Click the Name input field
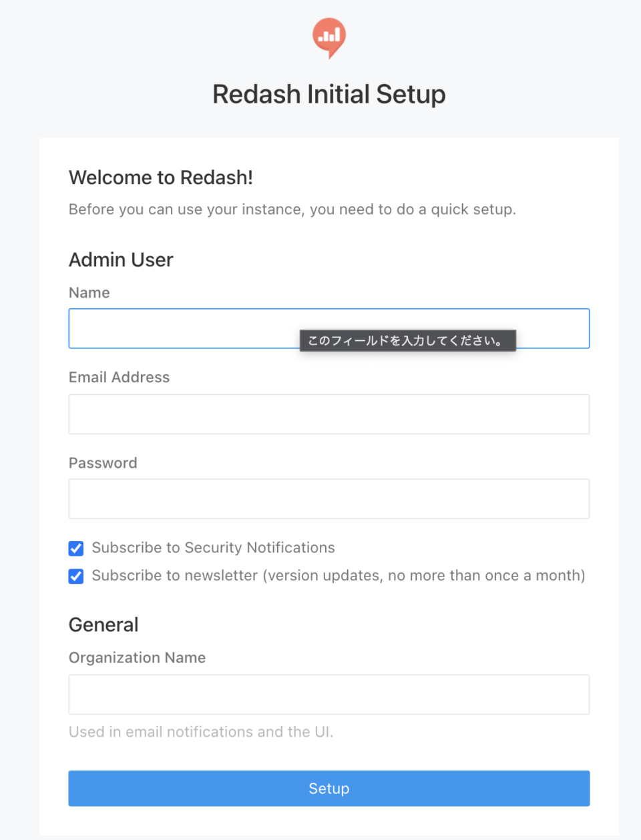The height and width of the screenshot is (840, 641). [184, 328]
